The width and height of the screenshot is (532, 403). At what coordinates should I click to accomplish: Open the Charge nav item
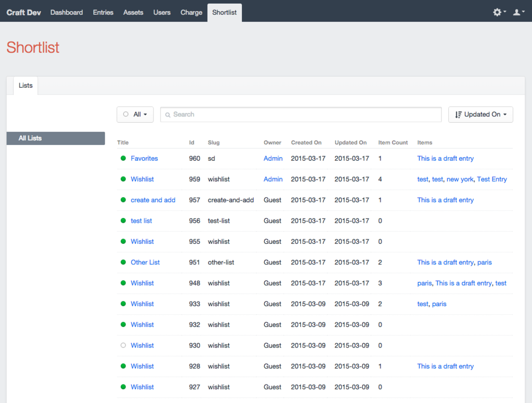(x=191, y=13)
